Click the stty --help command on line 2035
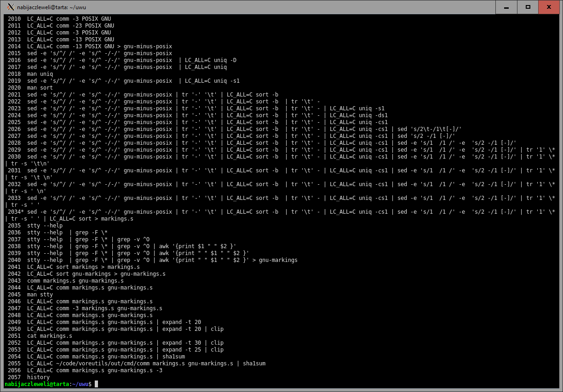This screenshot has height=392, width=563. pyautogui.click(x=45, y=226)
